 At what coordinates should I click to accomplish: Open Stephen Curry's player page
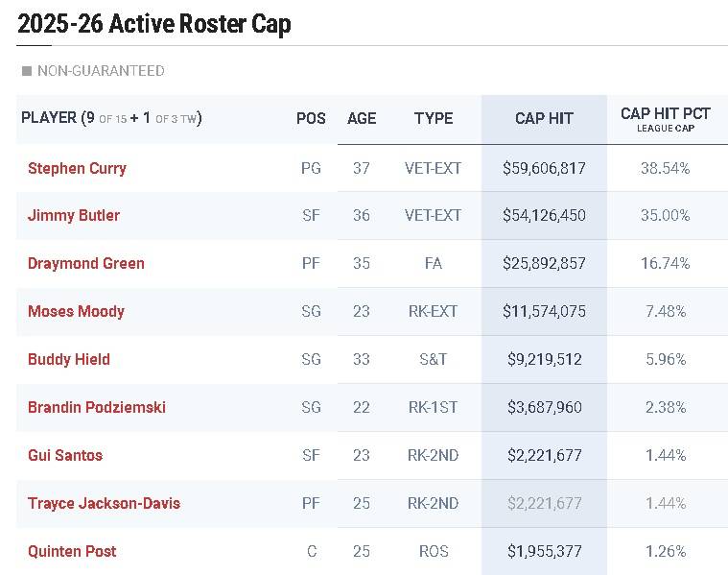coord(77,168)
